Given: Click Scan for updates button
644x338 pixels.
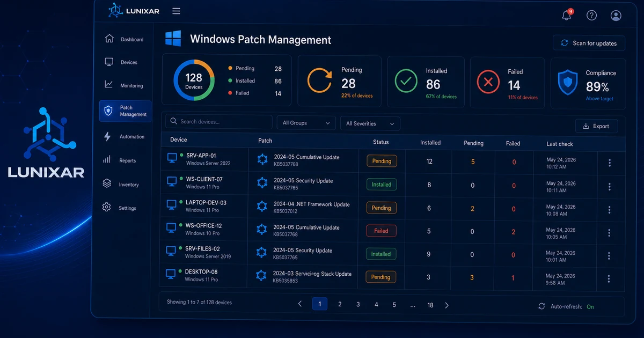Looking at the screenshot, I should (x=589, y=43).
